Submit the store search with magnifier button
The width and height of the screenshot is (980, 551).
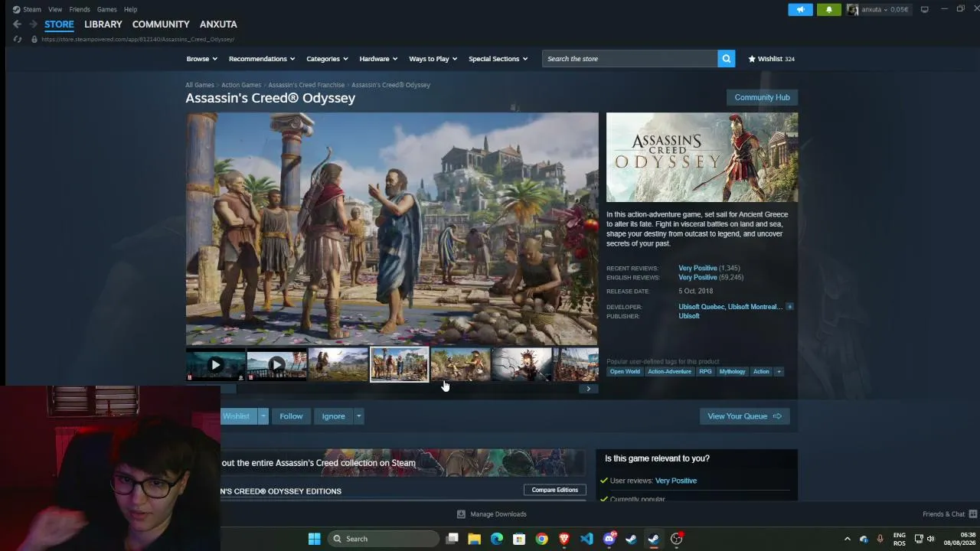[x=726, y=59]
